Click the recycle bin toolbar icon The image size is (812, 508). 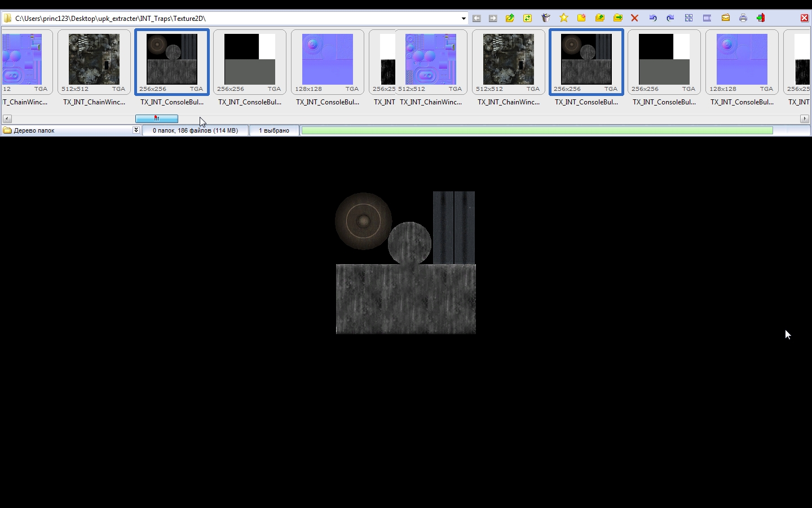[545, 18]
